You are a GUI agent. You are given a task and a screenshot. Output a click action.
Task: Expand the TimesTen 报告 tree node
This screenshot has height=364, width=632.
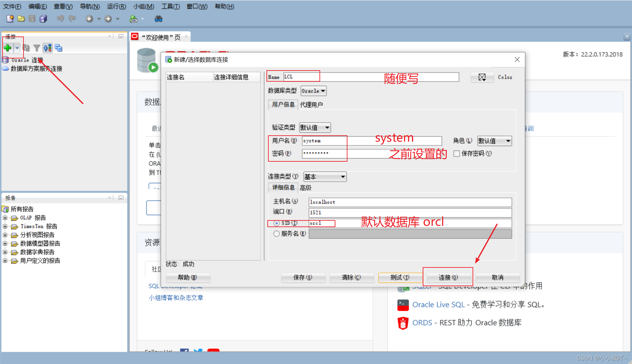(5, 226)
